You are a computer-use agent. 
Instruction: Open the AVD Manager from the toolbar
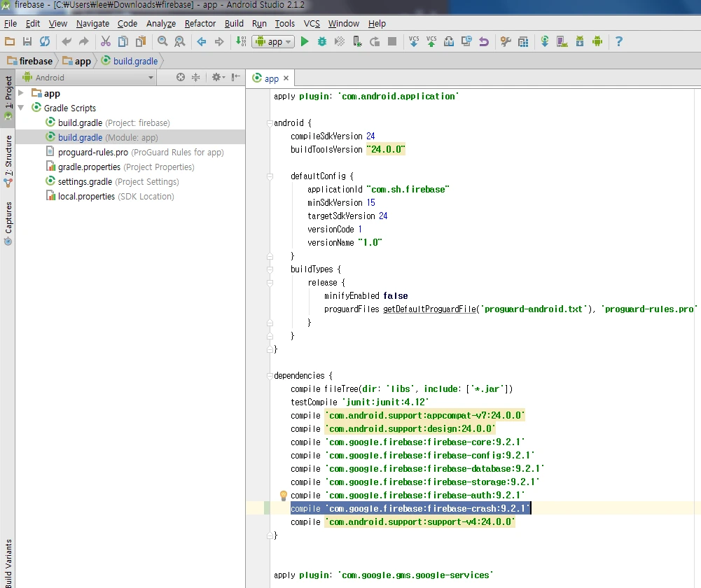pos(562,42)
